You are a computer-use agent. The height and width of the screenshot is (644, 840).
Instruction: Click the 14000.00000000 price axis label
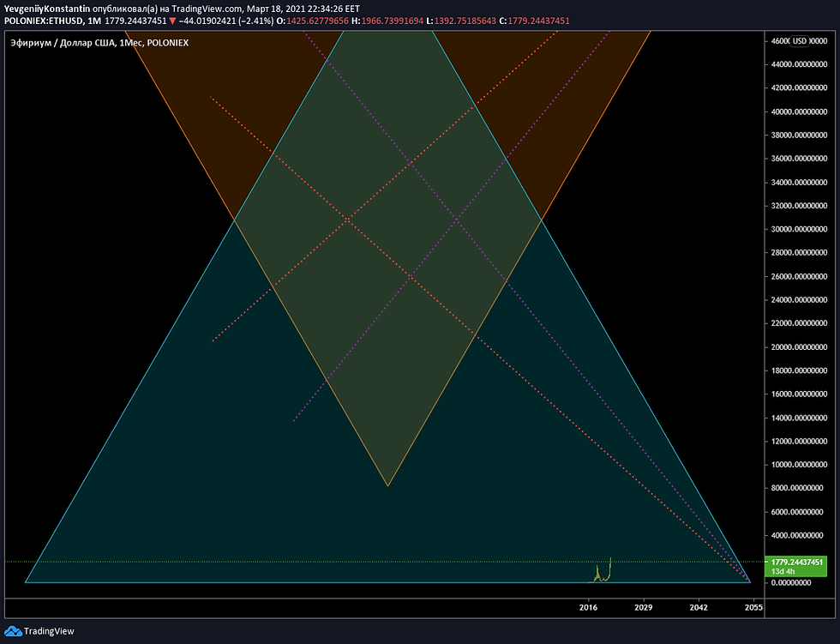(799, 418)
